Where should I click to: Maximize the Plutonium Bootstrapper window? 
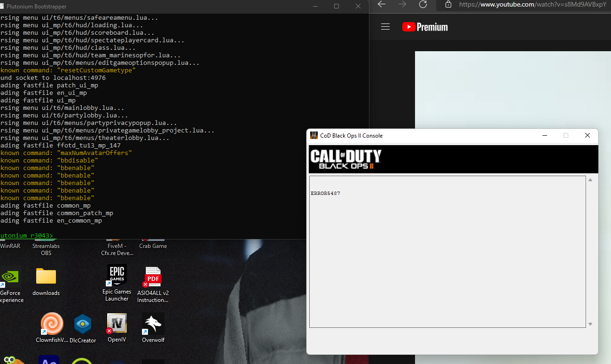point(337,6)
